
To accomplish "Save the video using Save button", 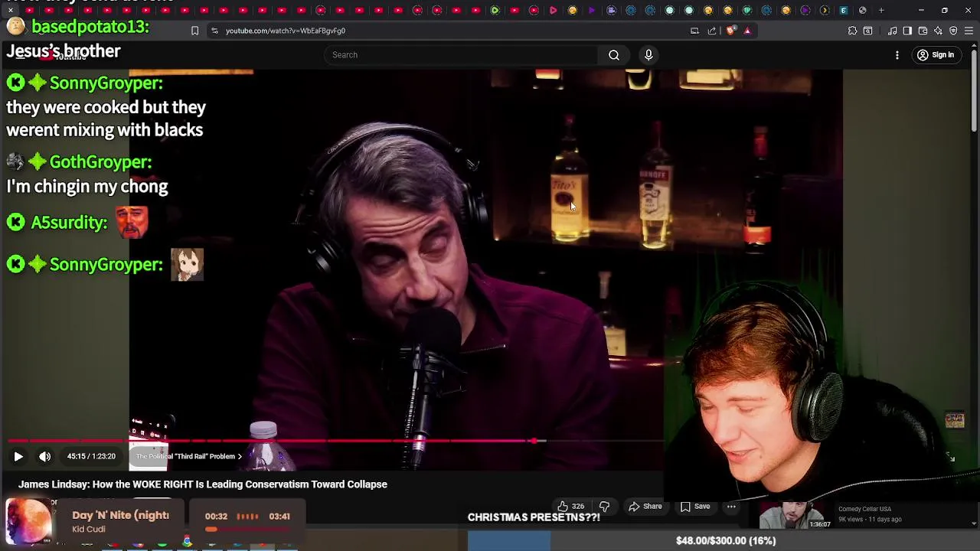I will [695, 507].
